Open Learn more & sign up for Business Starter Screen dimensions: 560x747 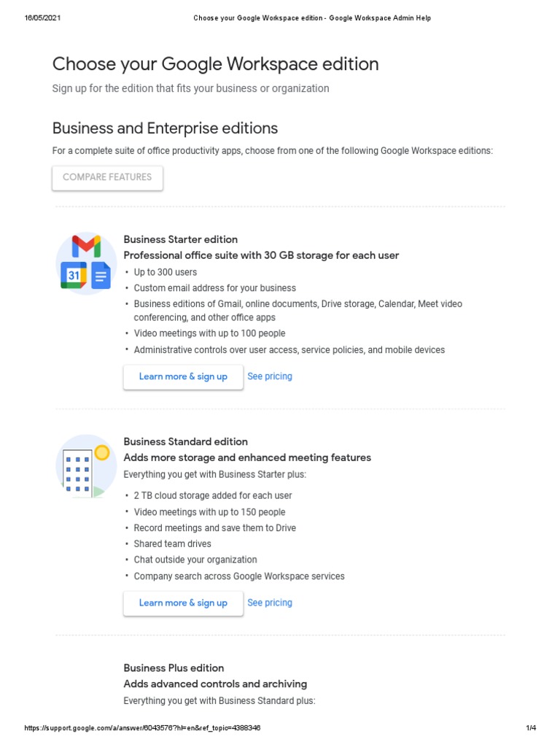183,377
